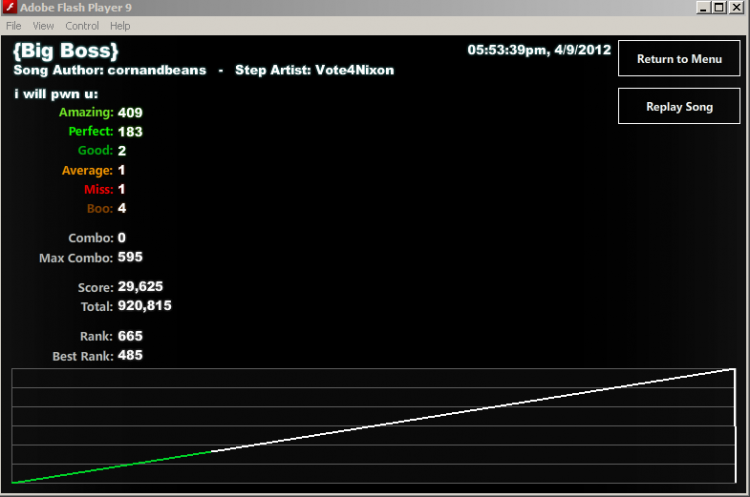The image size is (750, 497).
Task: Click the Best Rank value 485
Action: (130, 355)
